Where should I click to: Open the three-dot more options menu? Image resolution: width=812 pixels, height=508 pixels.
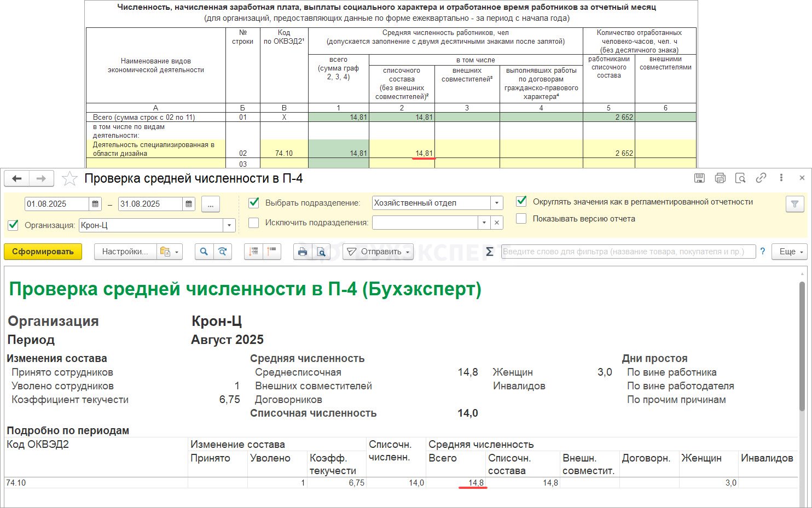(781, 178)
